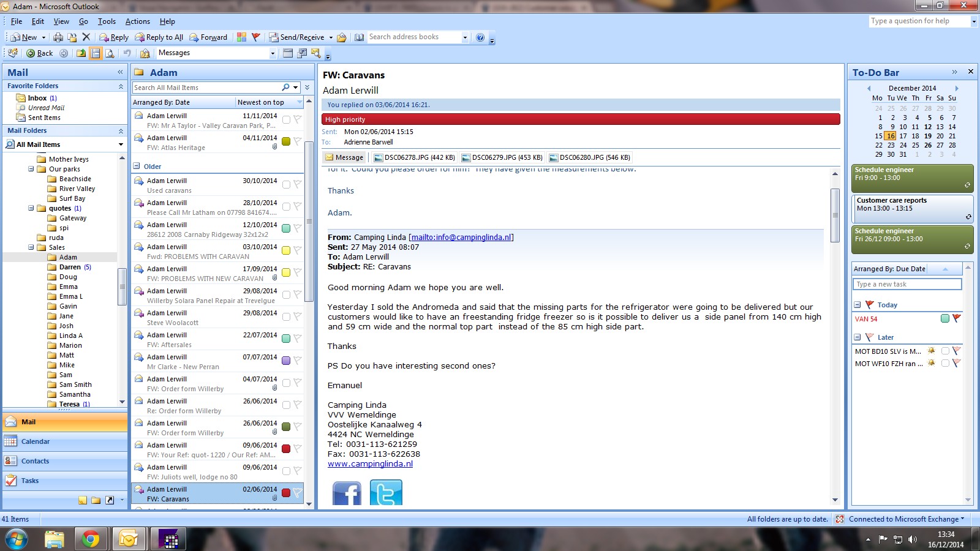980x551 pixels.
Task: Click the Find a Contact folder icon
Action: coord(145,53)
